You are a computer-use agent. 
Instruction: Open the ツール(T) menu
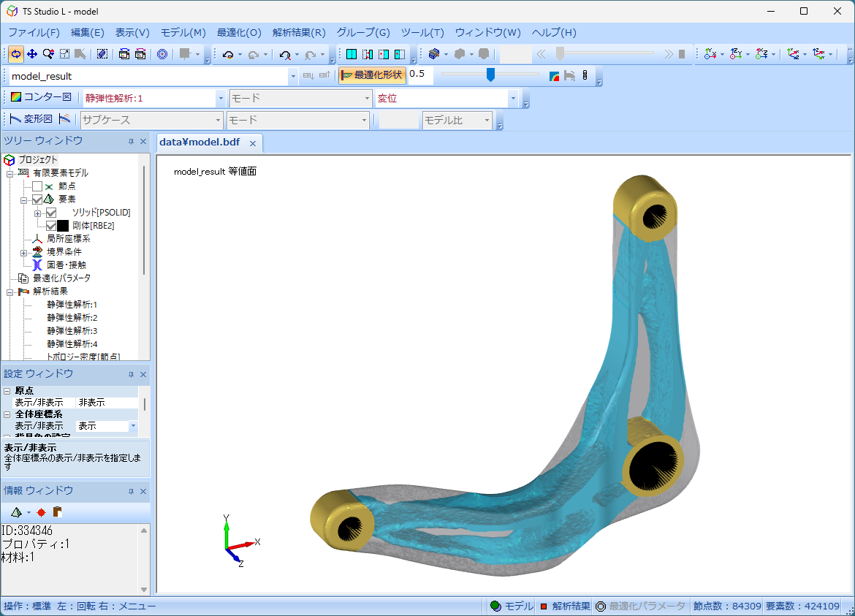point(422,33)
